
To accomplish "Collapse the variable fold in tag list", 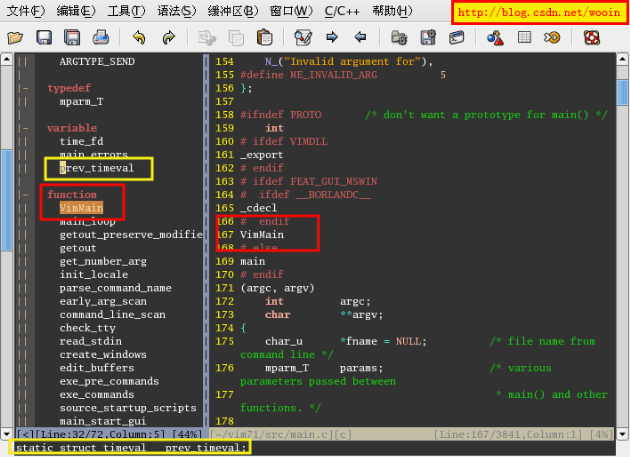I will tap(25, 128).
